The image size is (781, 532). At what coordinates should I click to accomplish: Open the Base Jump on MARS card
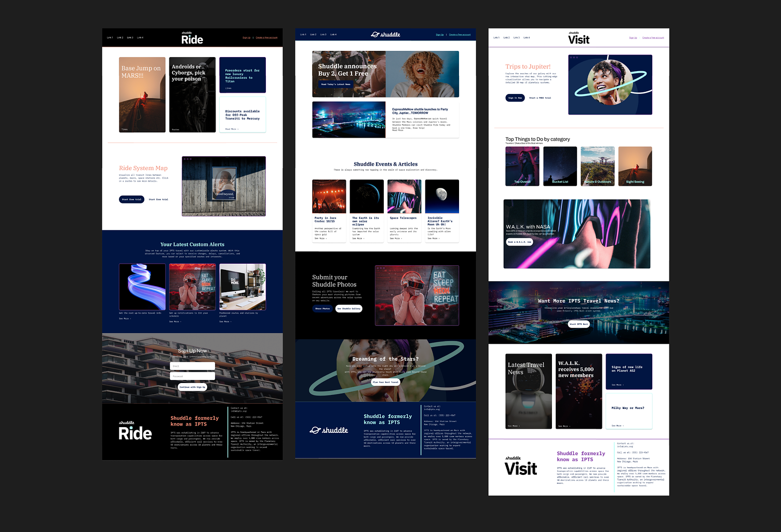[x=142, y=94]
